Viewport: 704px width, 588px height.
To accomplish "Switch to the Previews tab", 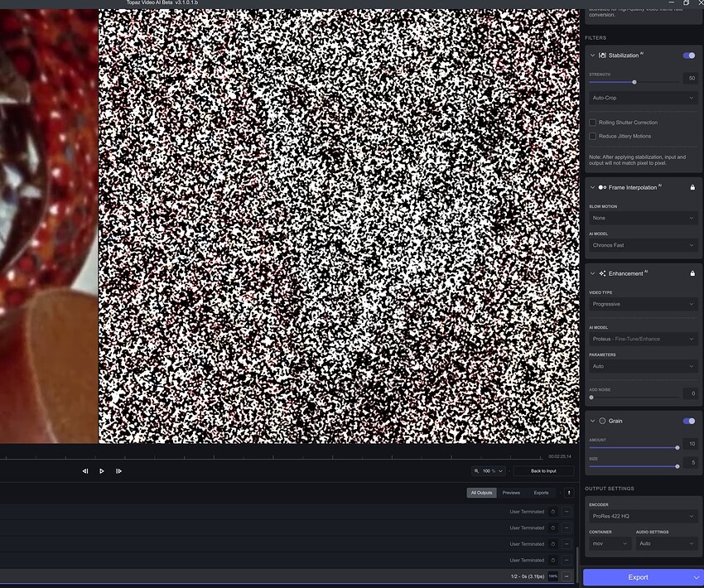I will pyautogui.click(x=511, y=493).
